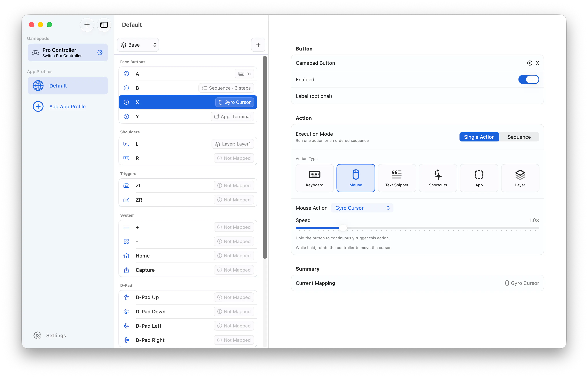The width and height of the screenshot is (588, 377).
Task: Select the Default app profile
Action: click(68, 86)
